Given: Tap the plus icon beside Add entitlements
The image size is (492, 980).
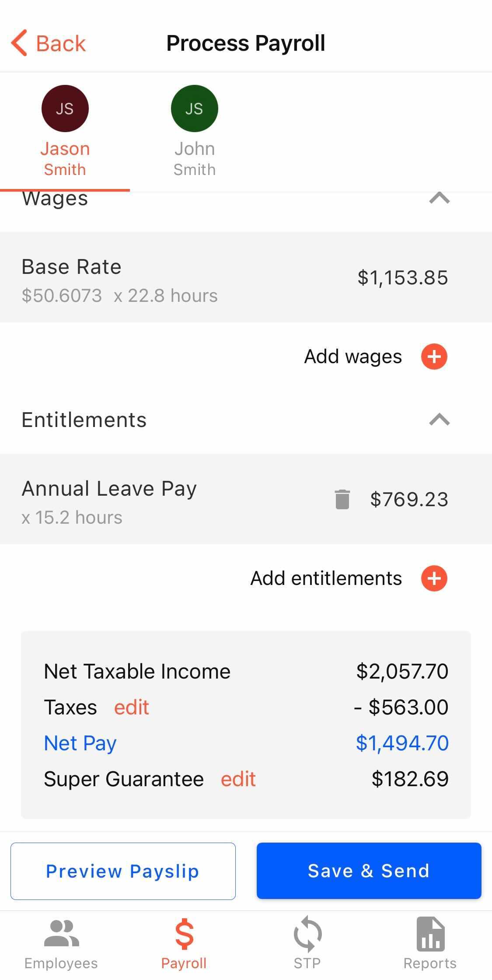Looking at the screenshot, I should tap(434, 578).
